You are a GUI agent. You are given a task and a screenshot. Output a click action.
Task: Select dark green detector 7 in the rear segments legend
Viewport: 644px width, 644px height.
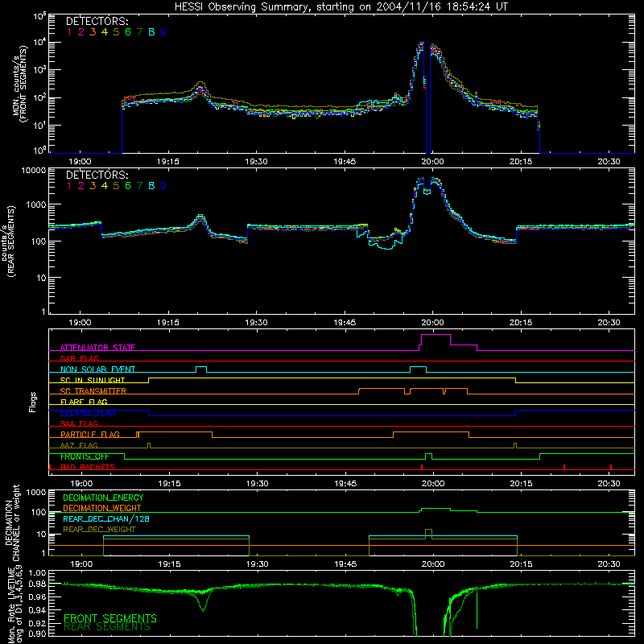139,186
